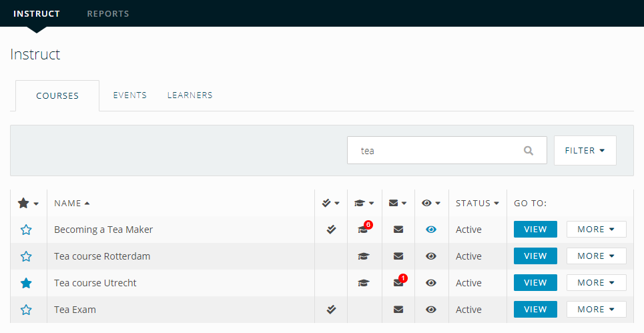Toggle eye visibility for Tea course Rotterdam
The height and width of the screenshot is (333, 644).
point(431,256)
